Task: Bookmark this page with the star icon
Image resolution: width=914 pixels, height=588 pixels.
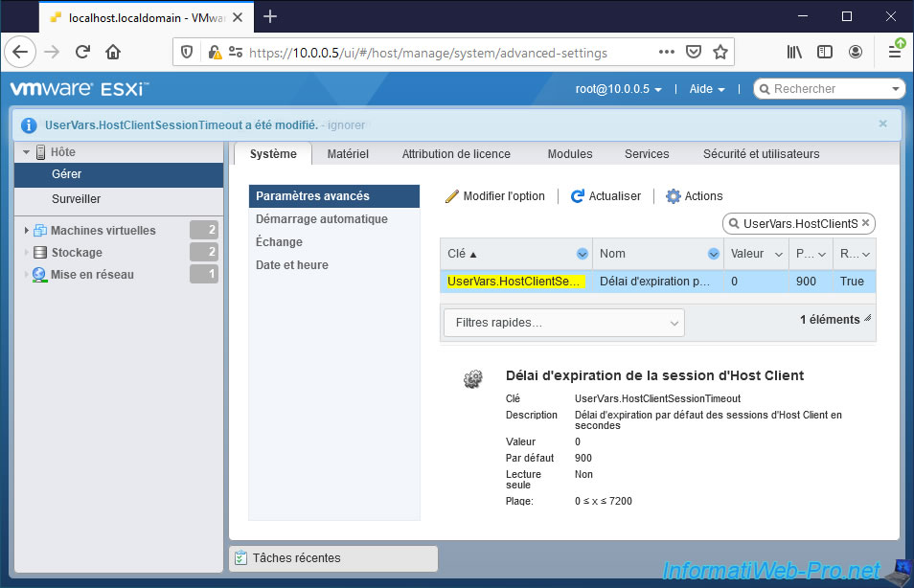Action: (x=720, y=53)
